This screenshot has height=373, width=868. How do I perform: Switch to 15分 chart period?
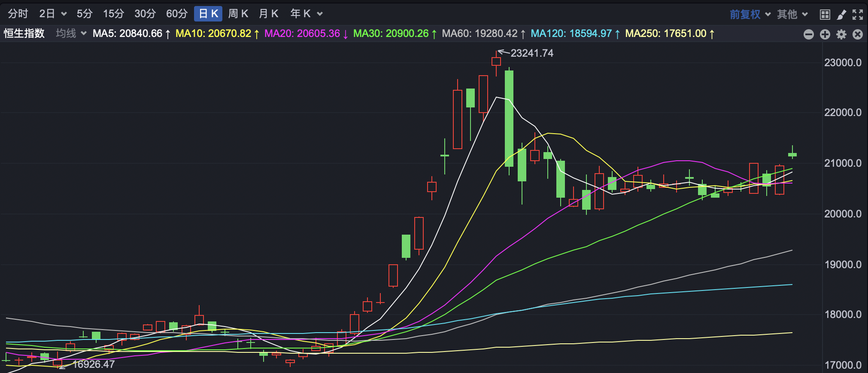tap(113, 14)
